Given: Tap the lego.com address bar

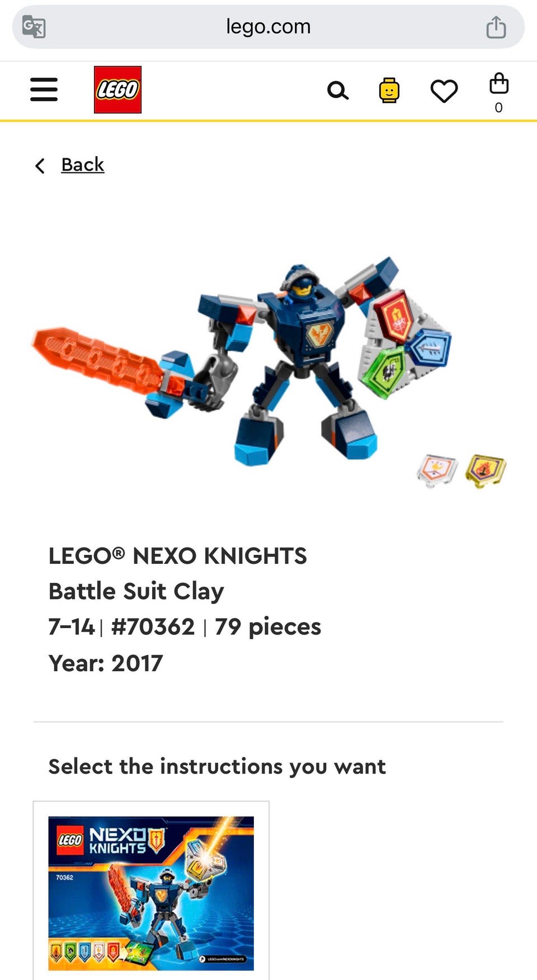Looking at the screenshot, I should point(268,27).
